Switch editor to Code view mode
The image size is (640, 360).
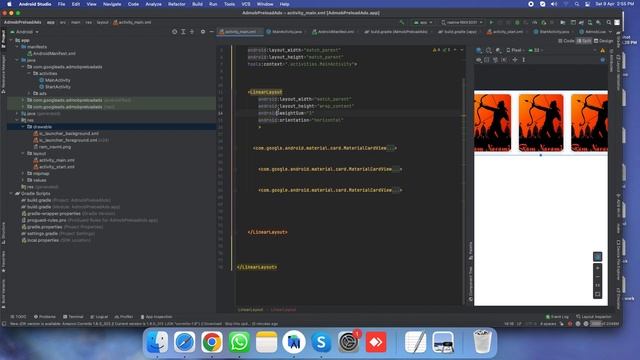point(566,41)
